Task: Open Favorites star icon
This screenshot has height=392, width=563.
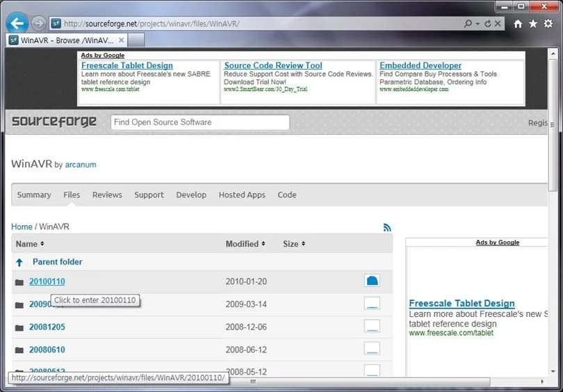Action: (533, 24)
